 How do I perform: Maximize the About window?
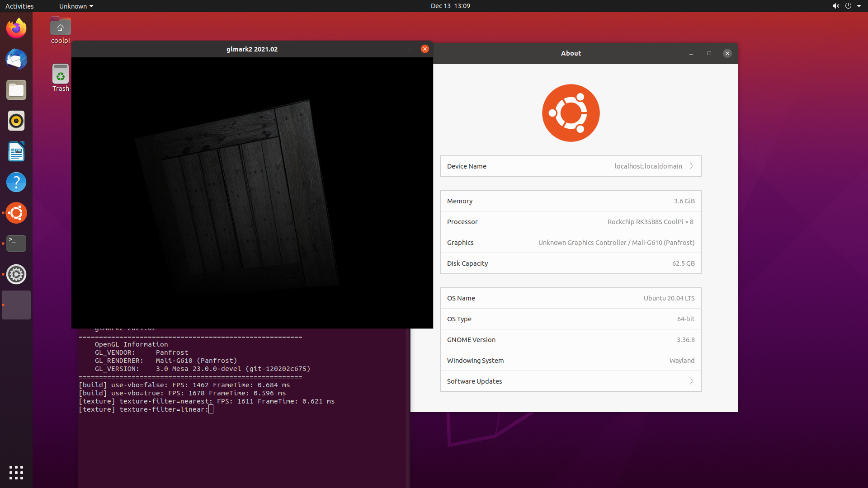tap(709, 53)
